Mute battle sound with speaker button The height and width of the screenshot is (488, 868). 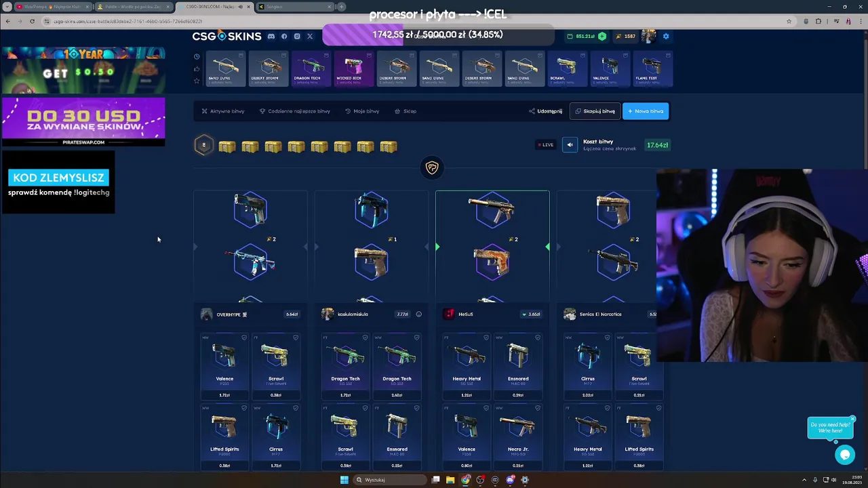[x=570, y=144]
